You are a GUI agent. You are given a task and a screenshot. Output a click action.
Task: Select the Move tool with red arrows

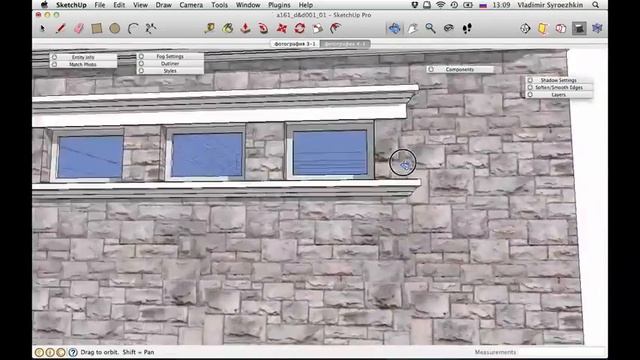pyautogui.click(x=282, y=28)
